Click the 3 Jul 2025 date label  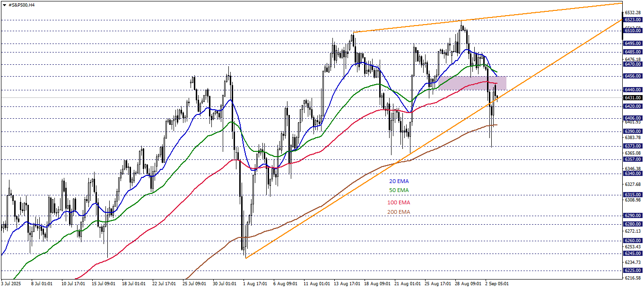11,284
